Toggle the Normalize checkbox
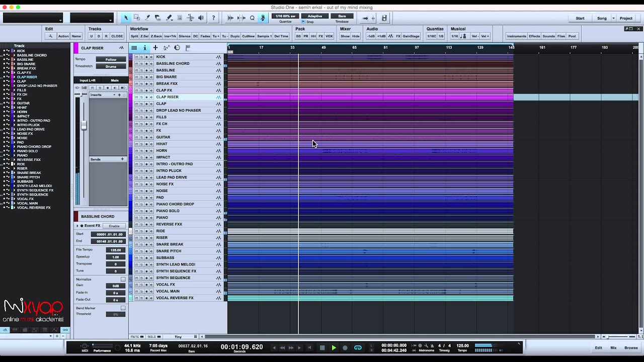The width and height of the screenshot is (644, 362). (x=123, y=279)
